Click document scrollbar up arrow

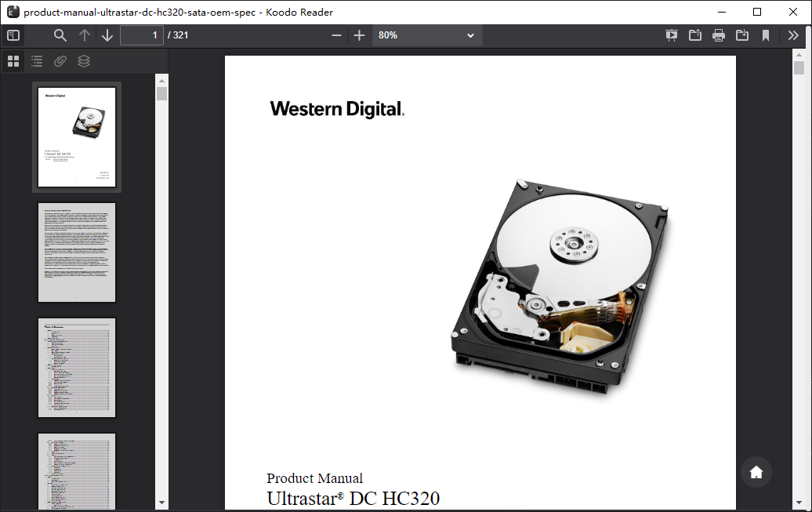click(x=799, y=54)
